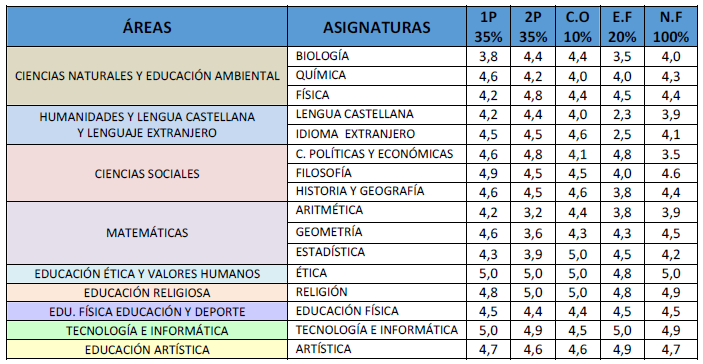
Task: Click the TECNOLOGÍA E INFORMÁTICA green area cell
Action: pos(147,330)
